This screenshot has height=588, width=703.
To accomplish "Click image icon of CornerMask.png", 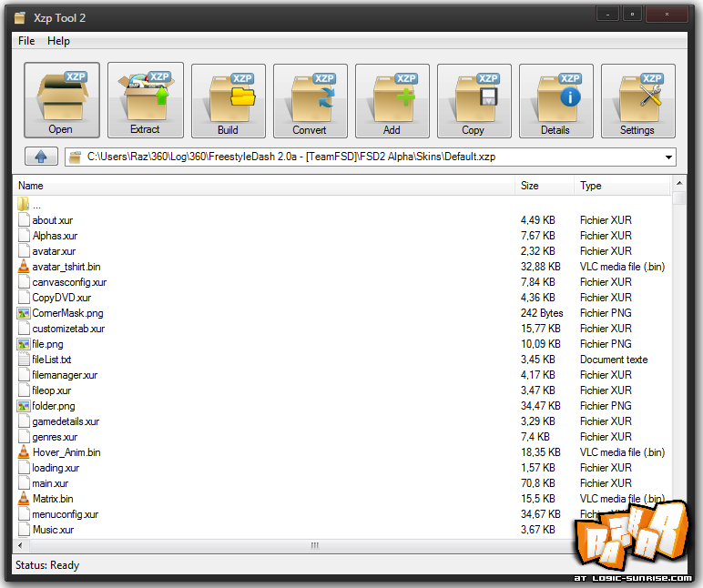I will point(24,313).
